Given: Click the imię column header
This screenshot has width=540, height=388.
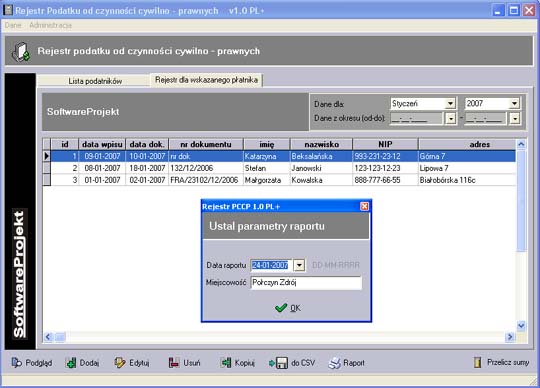Looking at the screenshot, I should pos(267,144).
